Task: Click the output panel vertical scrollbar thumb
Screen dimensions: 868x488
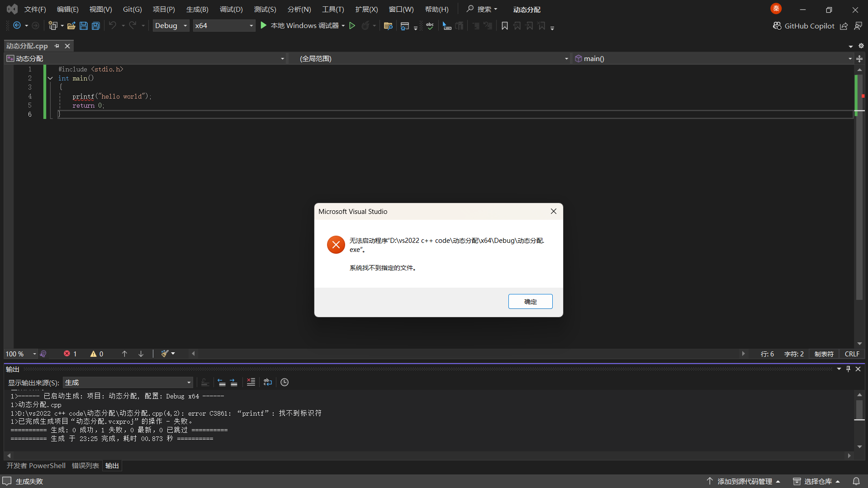Action: 859,410
